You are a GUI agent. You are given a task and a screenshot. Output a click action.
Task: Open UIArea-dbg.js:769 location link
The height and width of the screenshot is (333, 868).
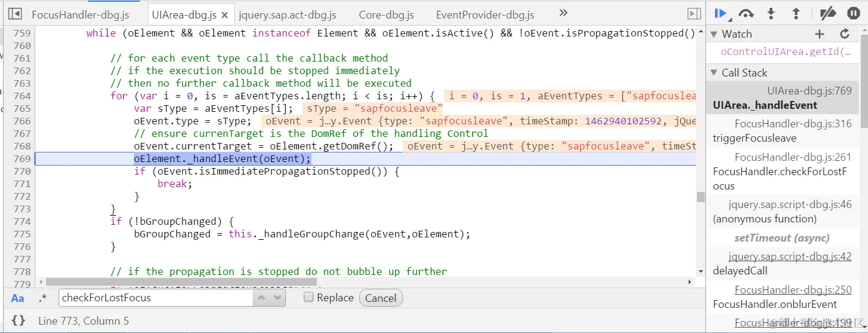click(x=809, y=91)
